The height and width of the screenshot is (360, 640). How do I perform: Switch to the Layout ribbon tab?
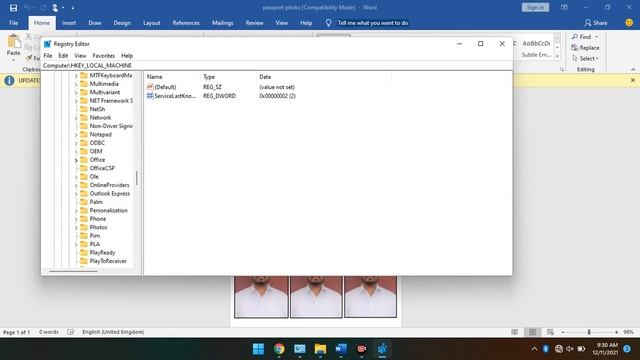point(151,23)
